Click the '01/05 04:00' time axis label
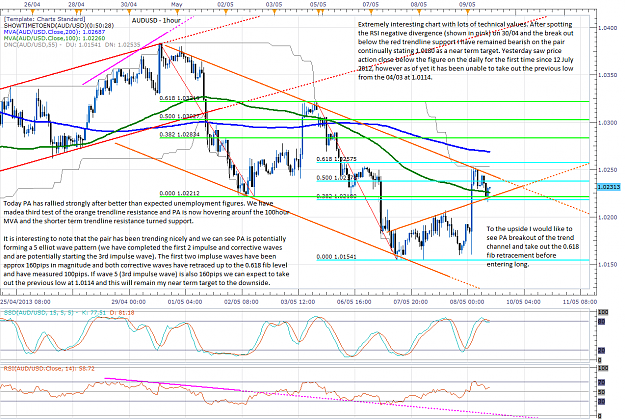The width and height of the screenshot is (625, 419). coord(185,302)
